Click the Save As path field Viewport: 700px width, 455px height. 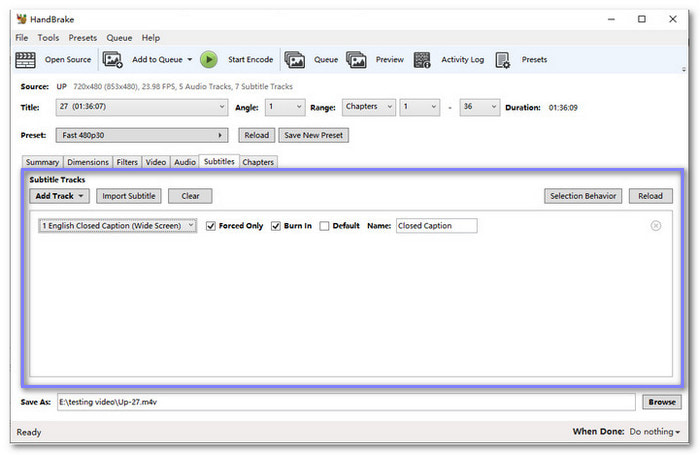346,402
